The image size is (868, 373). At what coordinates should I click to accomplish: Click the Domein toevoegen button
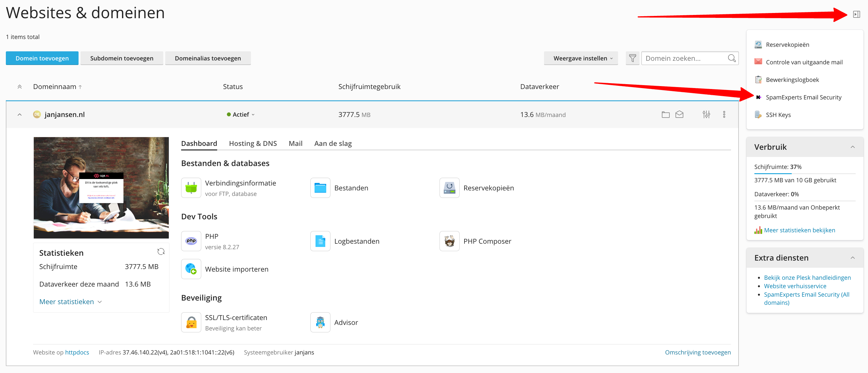[x=42, y=58]
